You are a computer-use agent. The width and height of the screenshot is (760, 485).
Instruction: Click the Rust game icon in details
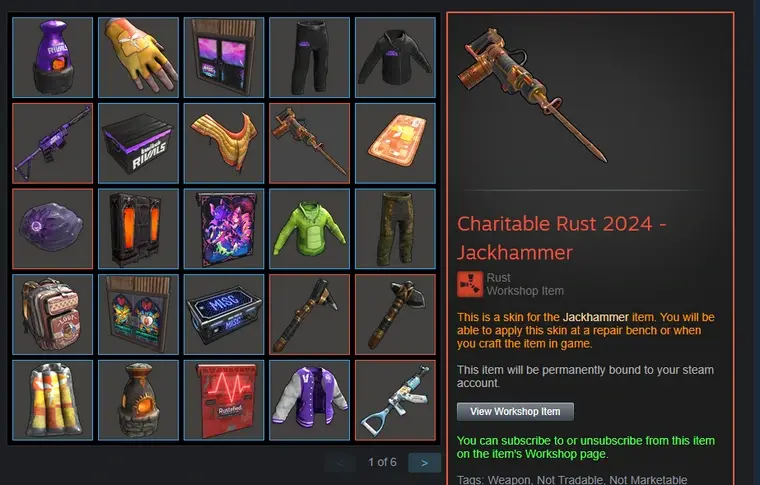coord(470,284)
